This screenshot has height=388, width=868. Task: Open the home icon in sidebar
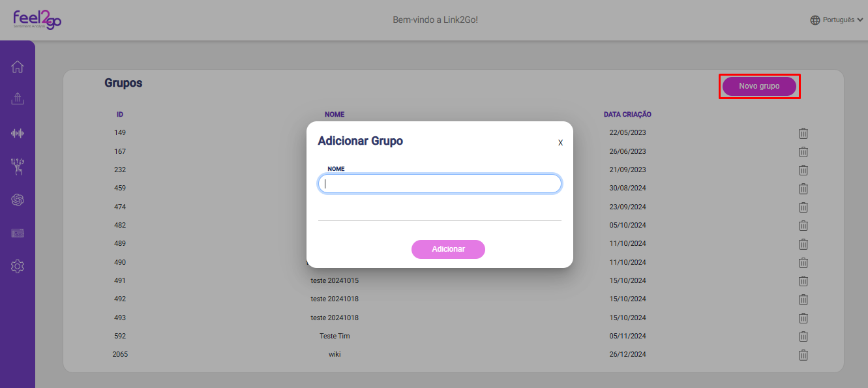(18, 67)
